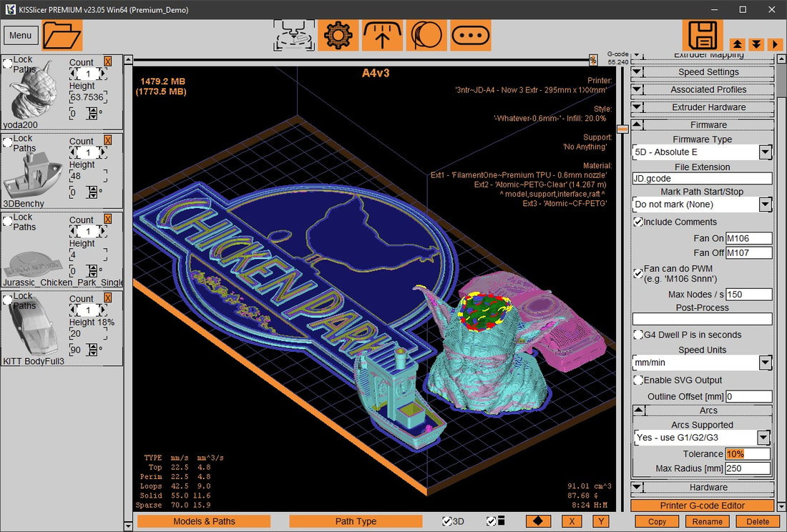Open support settings via the arrow icon

tap(382, 34)
